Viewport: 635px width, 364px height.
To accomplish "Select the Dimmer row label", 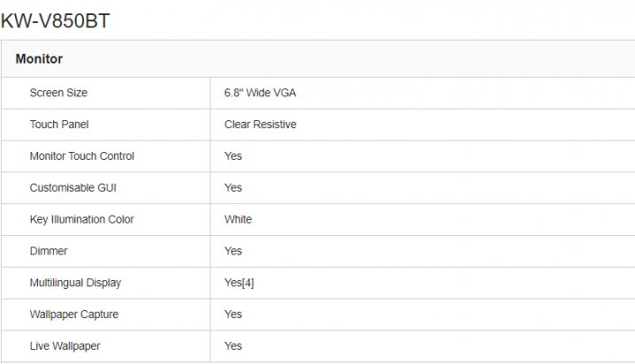I will tap(49, 251).
